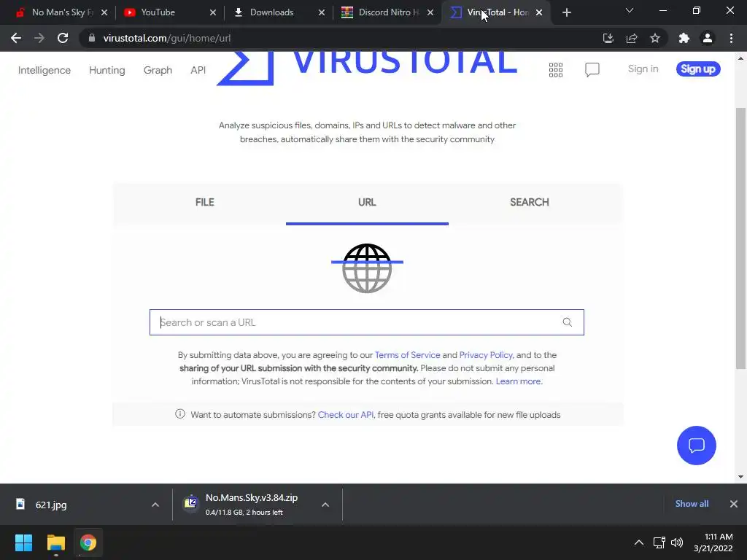The width and height of the screenshot is (747, 560).
Task: Click the browser forward arrow
Action: (x=39, y=38)
